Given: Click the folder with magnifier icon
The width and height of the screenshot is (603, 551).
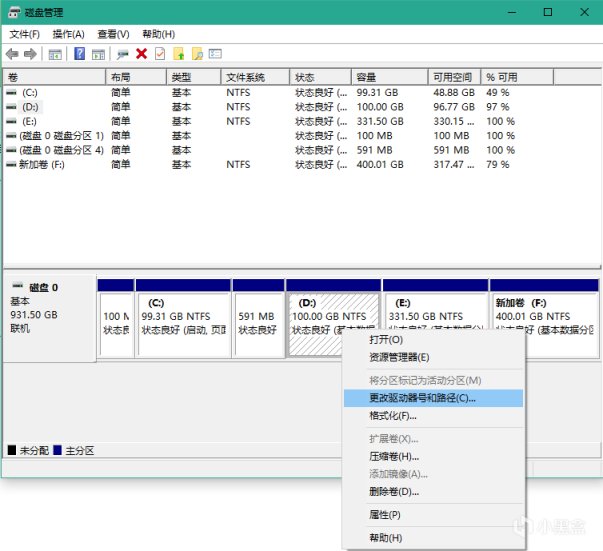Looking at the screenshot, I should [197, 54].
